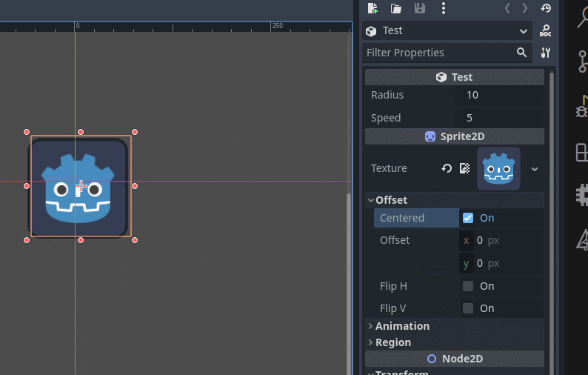The image size is (588, 375).
Task: Open the Test node selector dropdown
Action: click(447, 31)
